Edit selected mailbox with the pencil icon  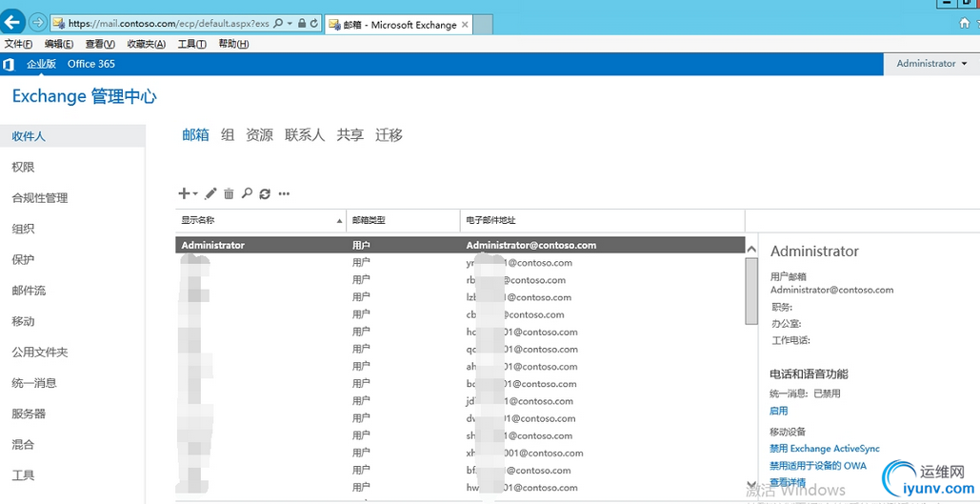point(210,193)
